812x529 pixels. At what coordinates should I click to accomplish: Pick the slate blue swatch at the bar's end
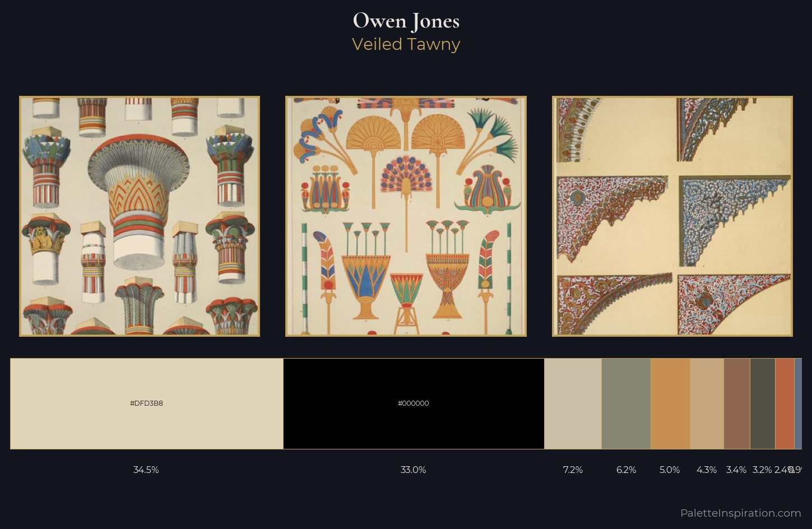pyautogui.click(x=798, y=403)
